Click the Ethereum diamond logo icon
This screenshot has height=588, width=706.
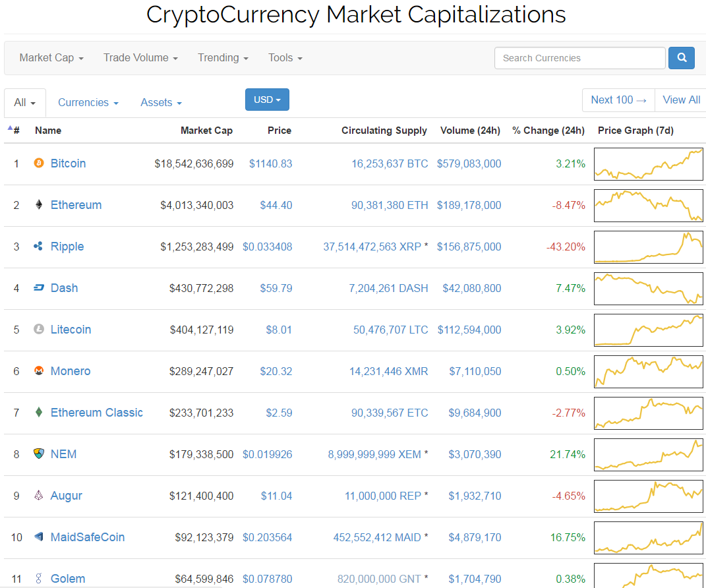39,205
